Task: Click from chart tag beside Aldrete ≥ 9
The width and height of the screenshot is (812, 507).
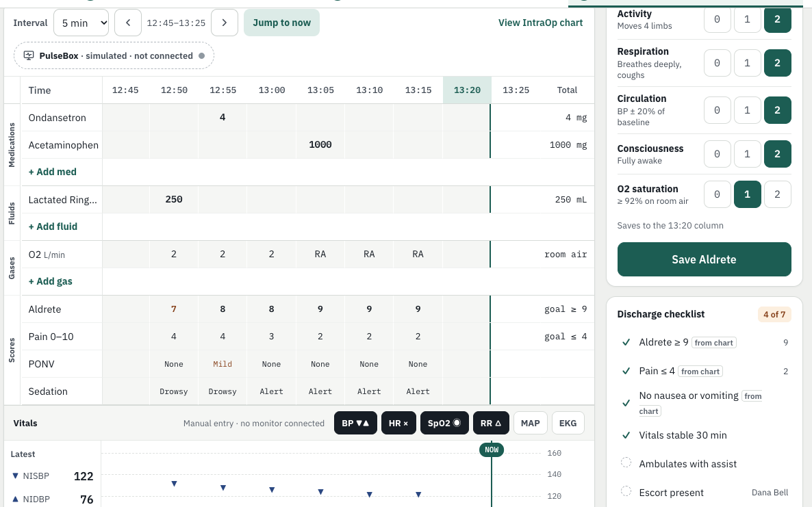Action: [714, 343]
